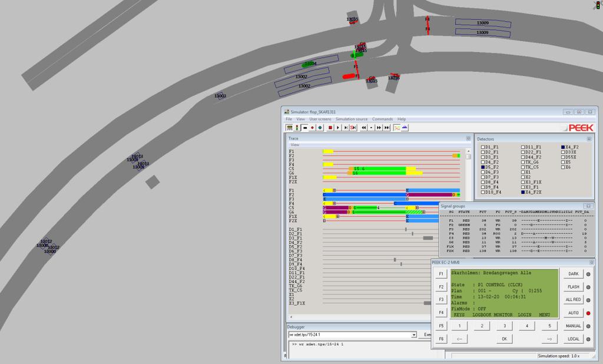Viewport: 603px width, 364px height.
Task: Click the F4 button on MMI panel
Action: 441,312
